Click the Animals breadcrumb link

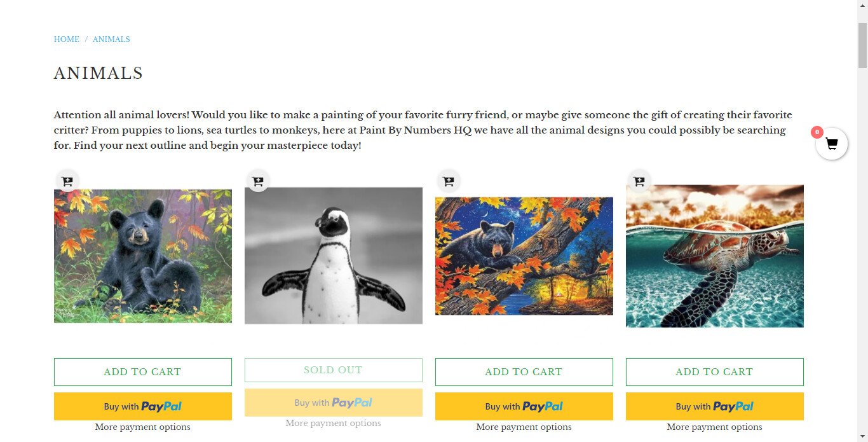[x=111, y=39]
